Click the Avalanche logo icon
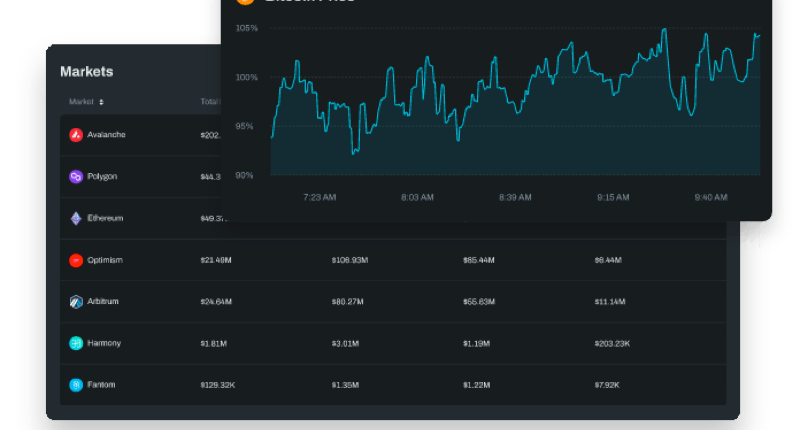The image size is (800, 430). pos(76,135)
